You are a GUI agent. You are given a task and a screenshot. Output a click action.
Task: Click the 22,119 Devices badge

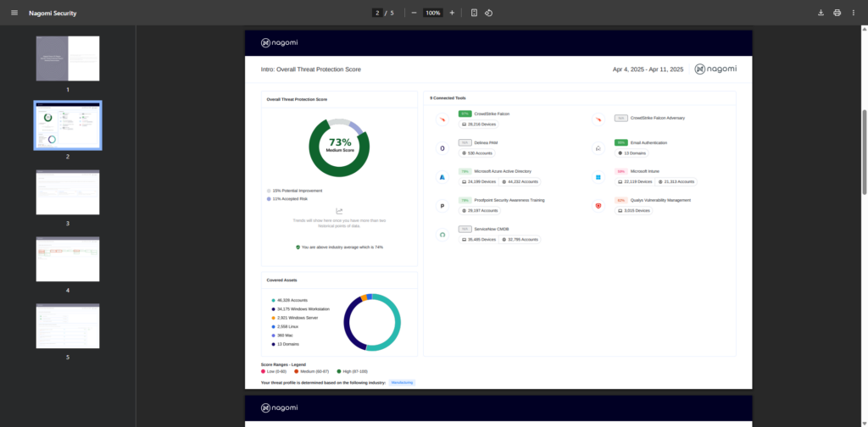635,181
